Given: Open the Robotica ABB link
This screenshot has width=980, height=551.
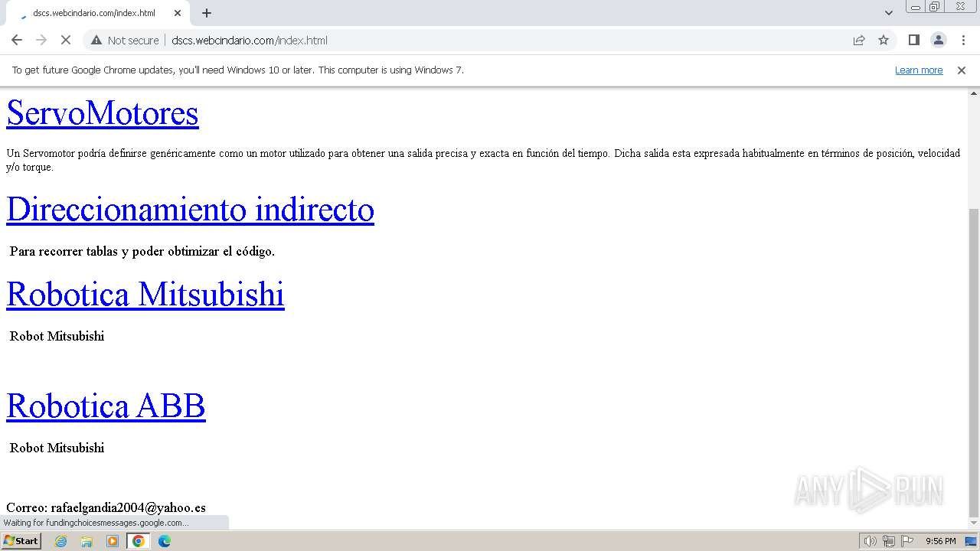Looking at the screenshot, I should tap(106, 406).
